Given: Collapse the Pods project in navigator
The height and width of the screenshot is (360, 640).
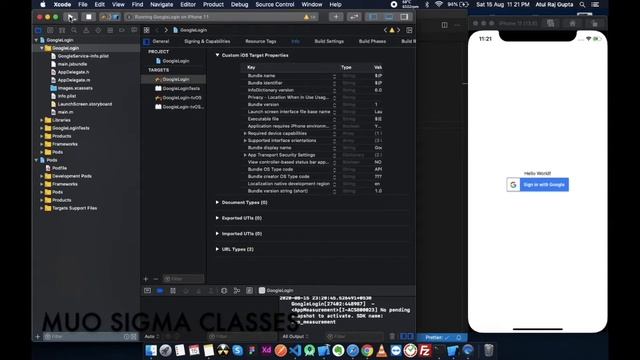Looking at the screenshot, I should click(x=36, y=160).
